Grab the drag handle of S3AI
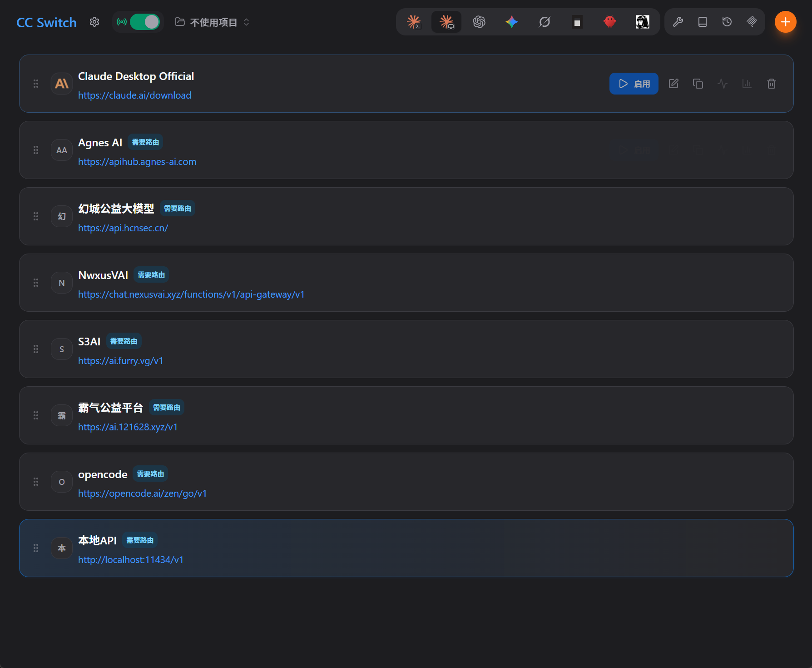Viewport: 812px width, 668px height. click(x=36, y=349)
